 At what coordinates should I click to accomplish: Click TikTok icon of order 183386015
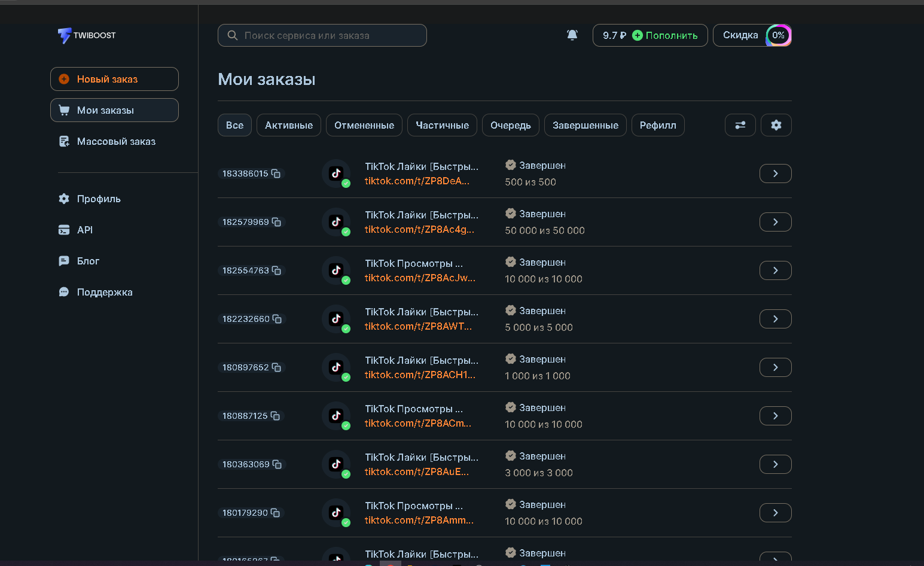point(336,174)
